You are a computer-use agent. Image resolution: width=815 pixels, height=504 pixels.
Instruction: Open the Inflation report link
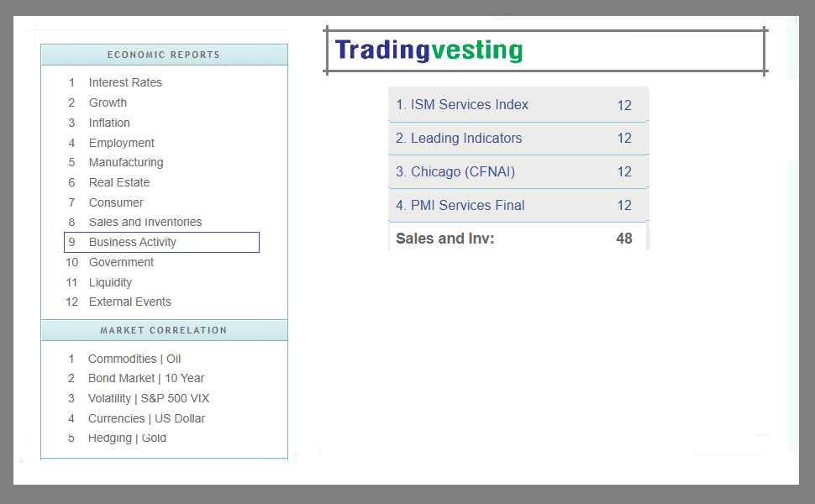click(109, 123)
